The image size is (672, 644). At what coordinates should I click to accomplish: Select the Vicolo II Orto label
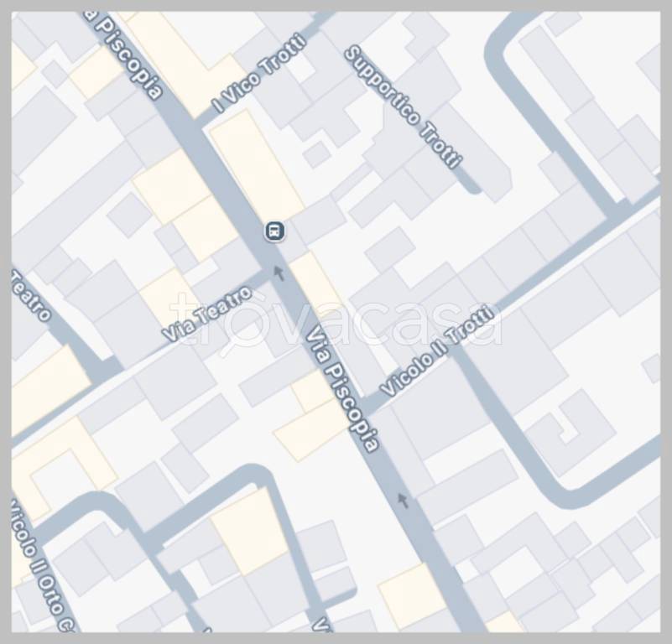[x=41, y=567]
